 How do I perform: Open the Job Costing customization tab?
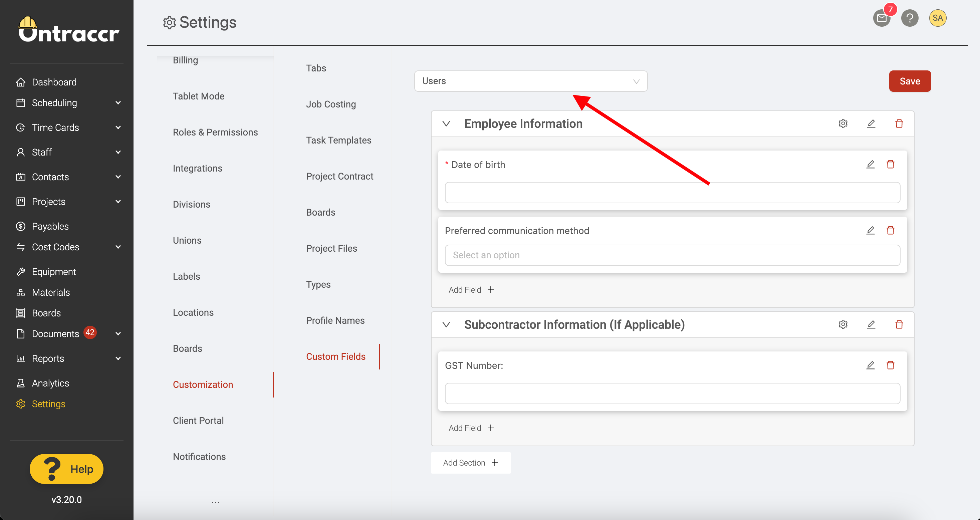331,104
